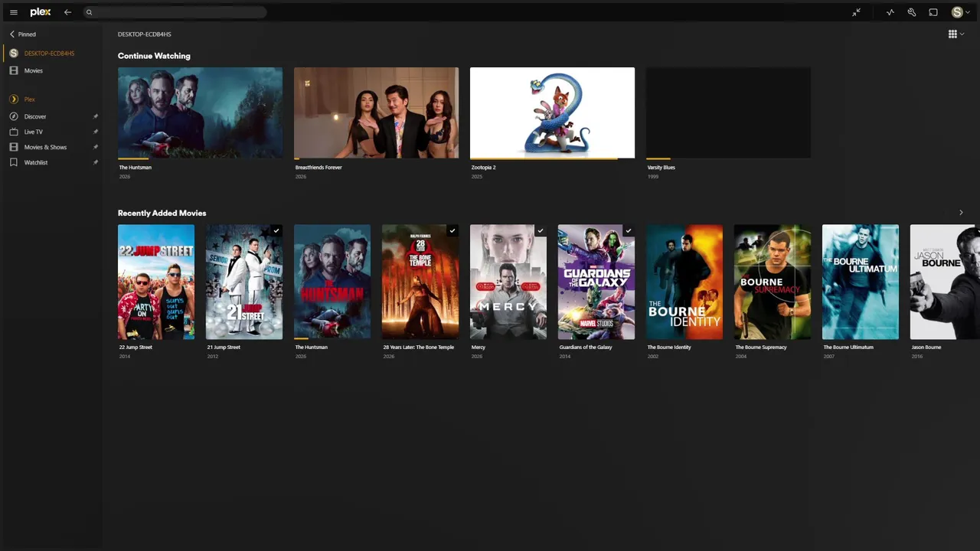
Task: Click the 'Mercy' title text
Action: [x=479, y=347]
